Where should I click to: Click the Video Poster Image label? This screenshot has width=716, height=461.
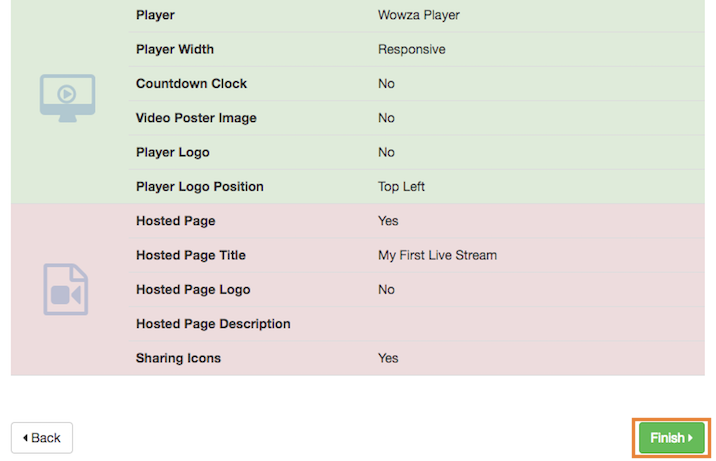(x=196, y=118)
